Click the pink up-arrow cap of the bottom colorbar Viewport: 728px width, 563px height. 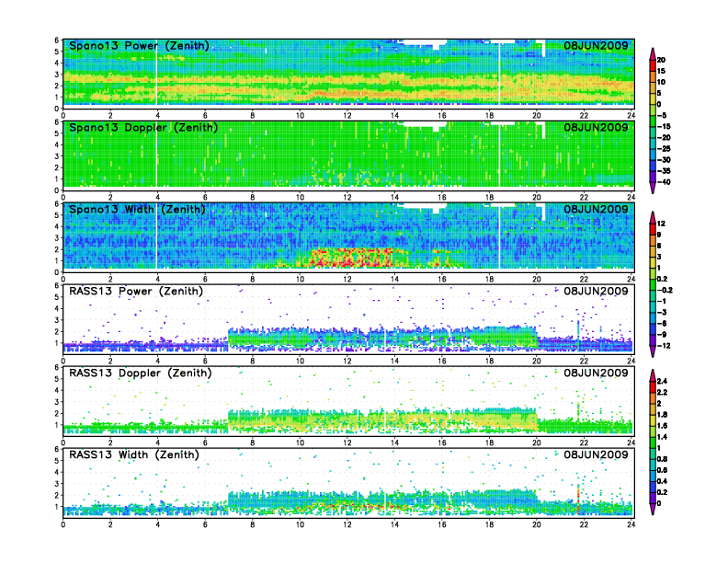click(653, 375)
